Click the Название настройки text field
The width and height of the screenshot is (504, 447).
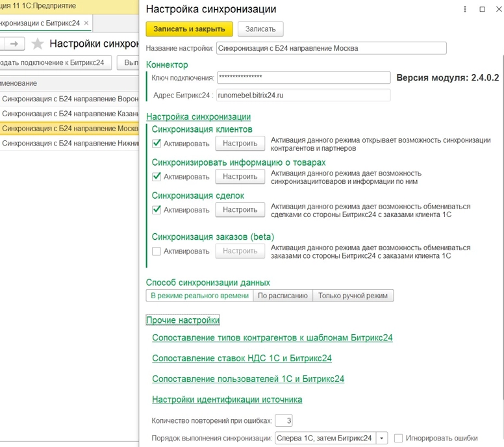[x=331, y=48]
